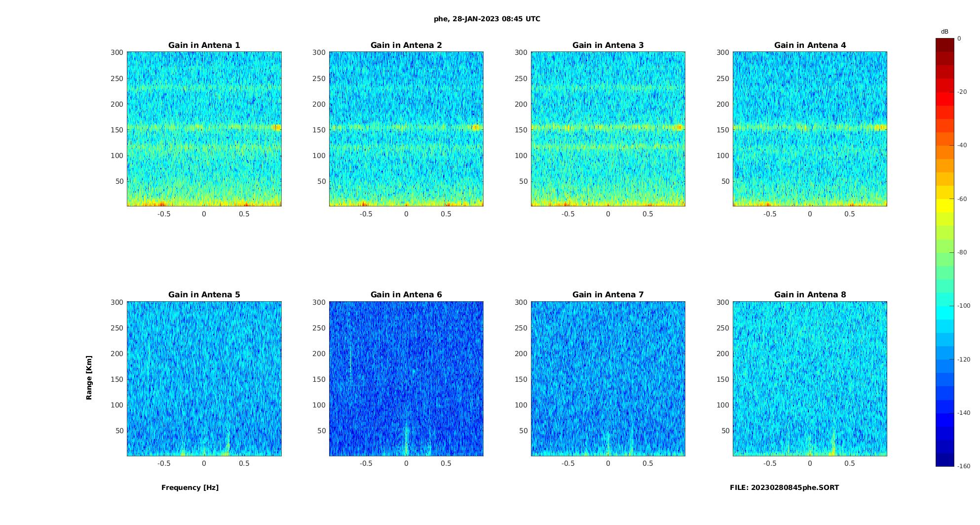
Task: Select the Gain in Antena 5 spectrogram
Action: tap(204, 378)
